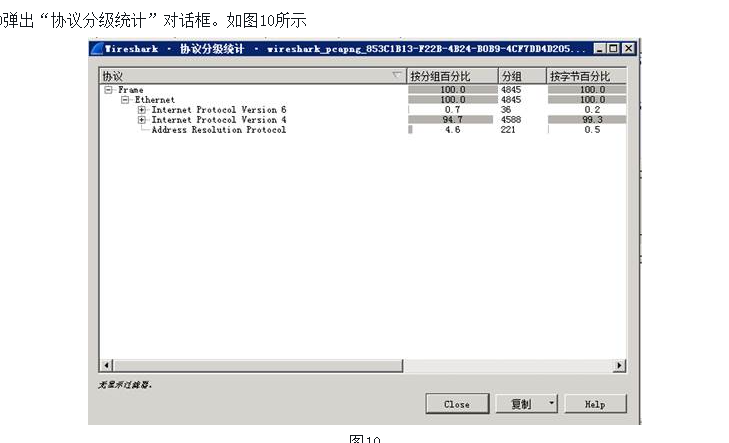This screenshot has width=729, height=443.
Task: Click the 99.3 percent bytes bar
Action: point(587,120)
